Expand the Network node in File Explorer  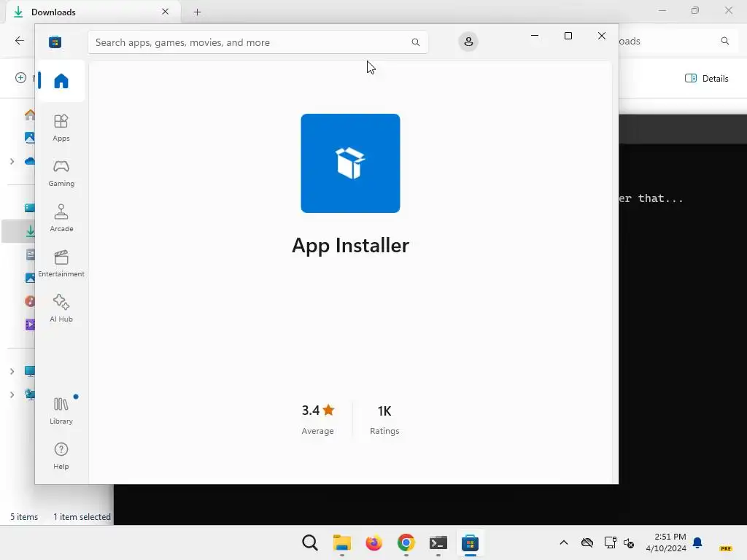12,394
